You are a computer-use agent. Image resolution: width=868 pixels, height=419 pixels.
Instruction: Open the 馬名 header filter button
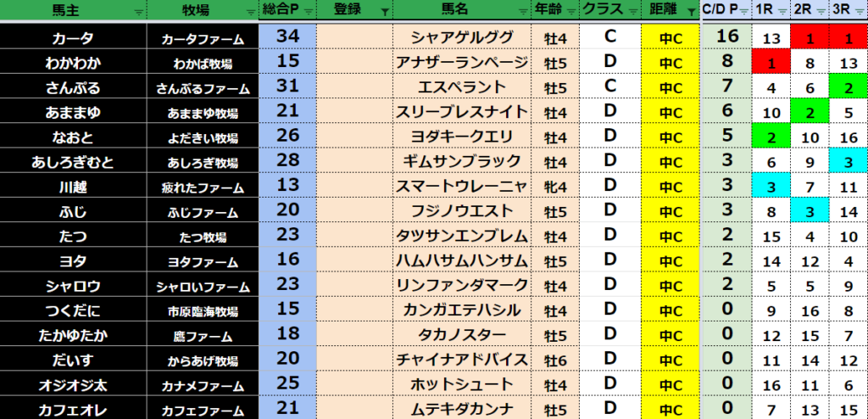(x=522, y=12)
